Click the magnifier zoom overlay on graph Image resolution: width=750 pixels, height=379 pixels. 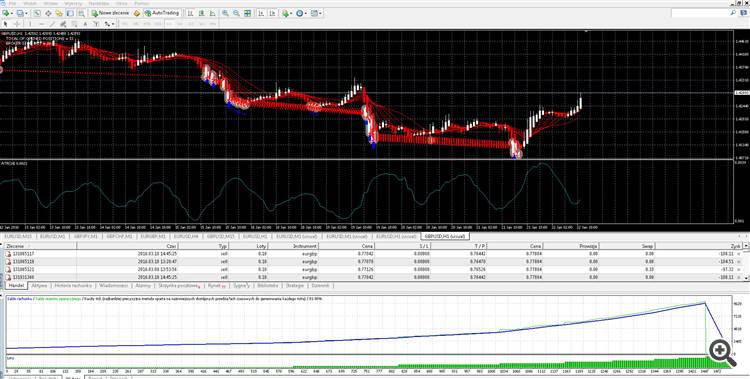point(722,353)
